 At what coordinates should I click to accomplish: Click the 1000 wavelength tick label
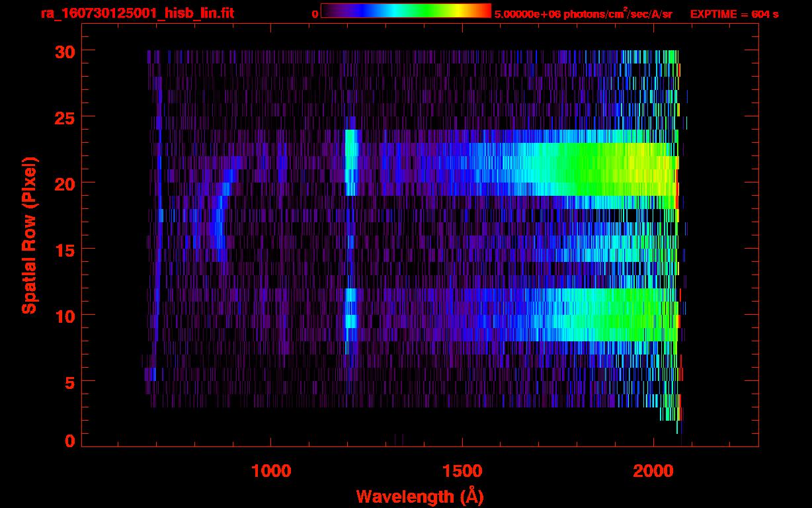coord(271,471)
